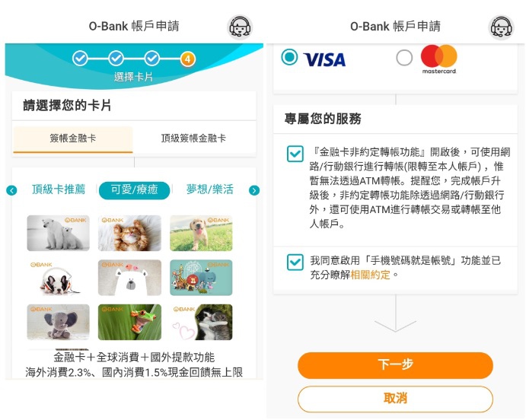Show previous card category with left arrow
The width and height of the screenshot is (526, 420).
pyautogui.click(x=11, y=190)
